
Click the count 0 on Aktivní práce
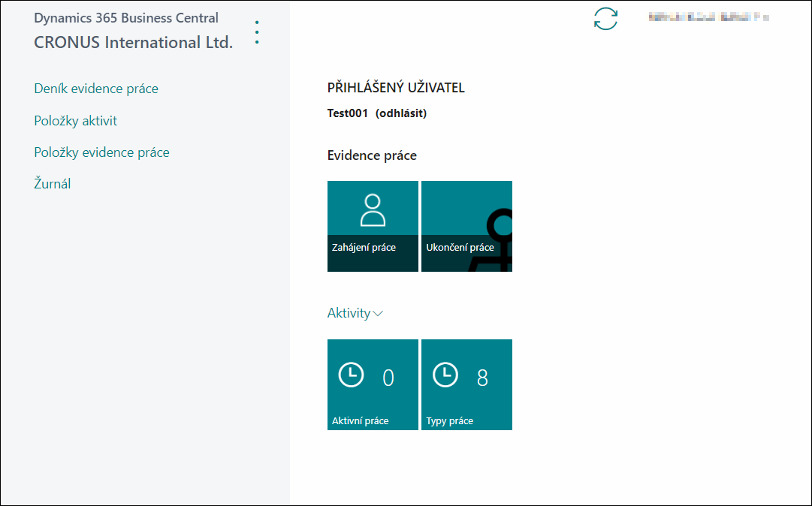[388, 378]
